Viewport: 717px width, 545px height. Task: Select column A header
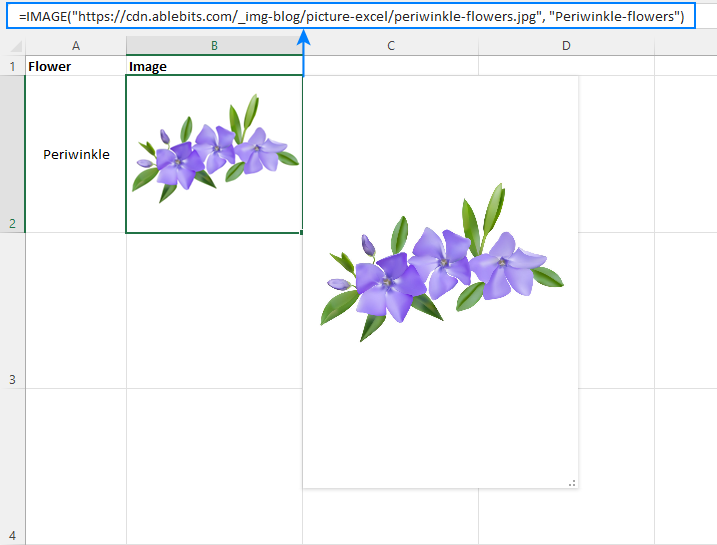coord(76,46)
